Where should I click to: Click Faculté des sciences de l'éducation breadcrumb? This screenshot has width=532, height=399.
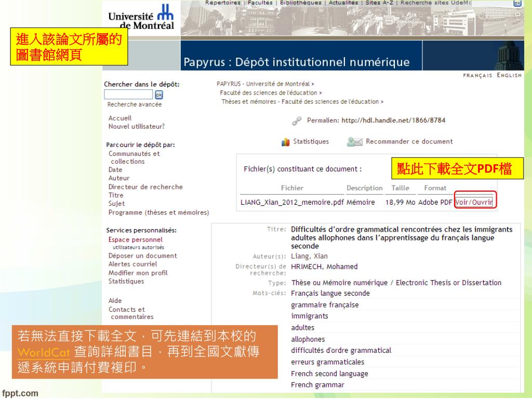point(269,92)
